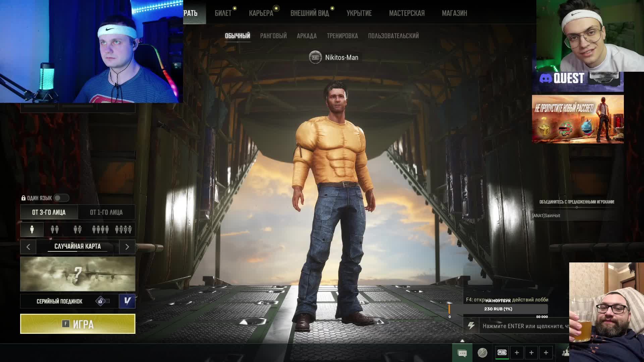Click the crossed-out radar icon
Image resolution: width=644 pixels, height=362 pixels.
482,353
